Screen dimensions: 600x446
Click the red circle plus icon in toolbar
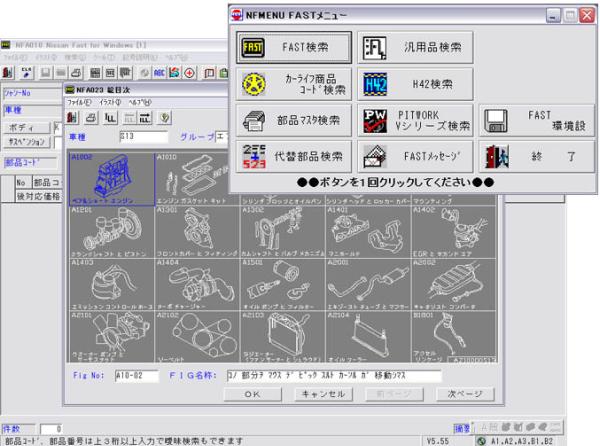point(190,72)
